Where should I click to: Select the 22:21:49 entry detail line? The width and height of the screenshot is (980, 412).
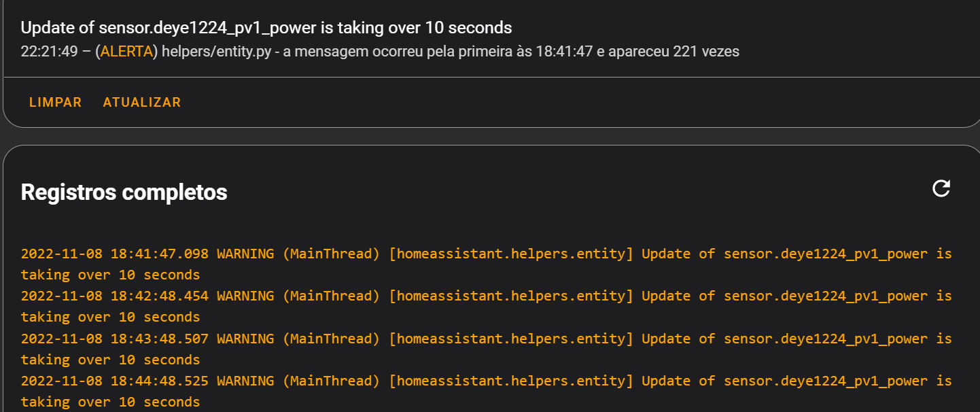click(380, 51)
